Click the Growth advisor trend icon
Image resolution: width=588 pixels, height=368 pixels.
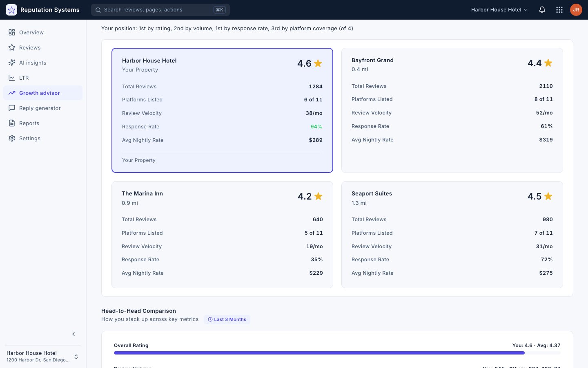[12, 93]
